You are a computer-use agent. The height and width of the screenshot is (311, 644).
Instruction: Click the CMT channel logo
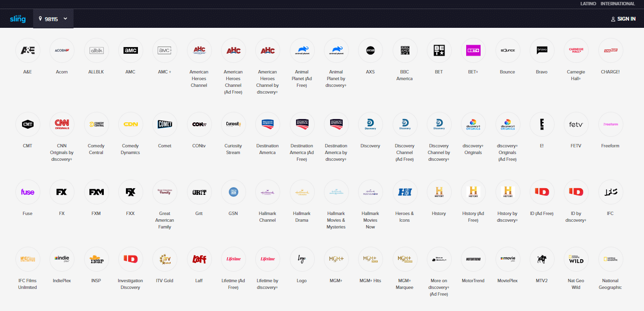28,124
